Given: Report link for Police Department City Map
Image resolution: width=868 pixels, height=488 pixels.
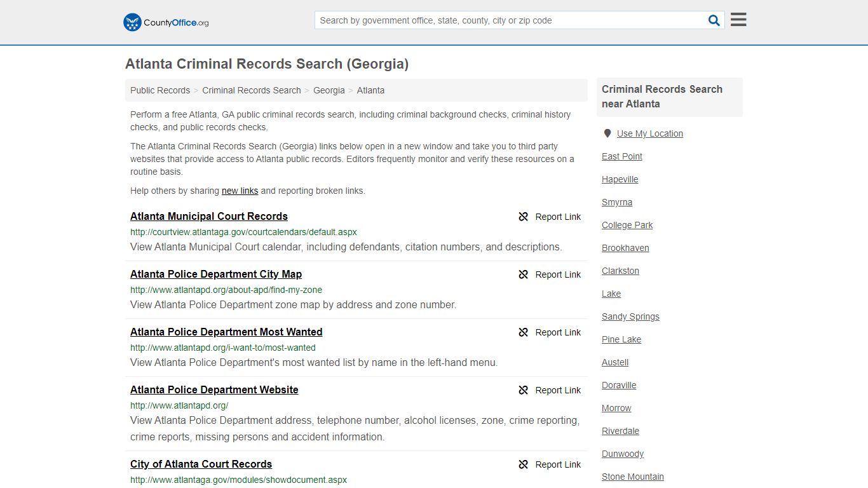Looking at the screenshot, I should click(x=550, y=274).
